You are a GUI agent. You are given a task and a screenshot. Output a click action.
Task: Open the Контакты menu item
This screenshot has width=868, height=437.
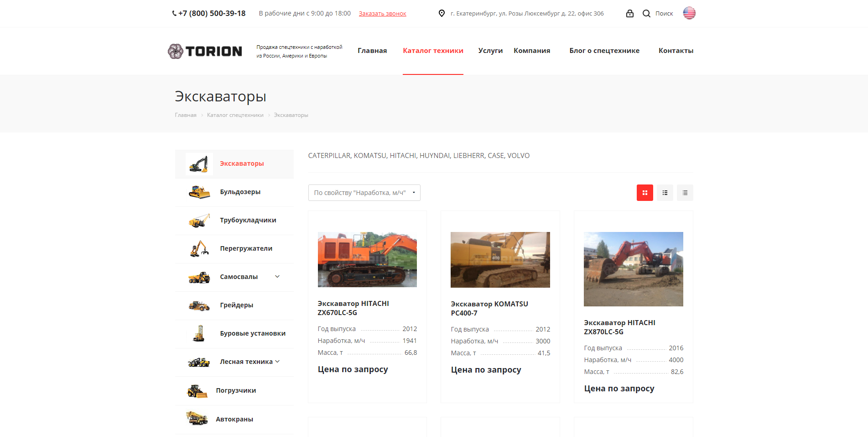pyautogui.click(x=676, y=51)
